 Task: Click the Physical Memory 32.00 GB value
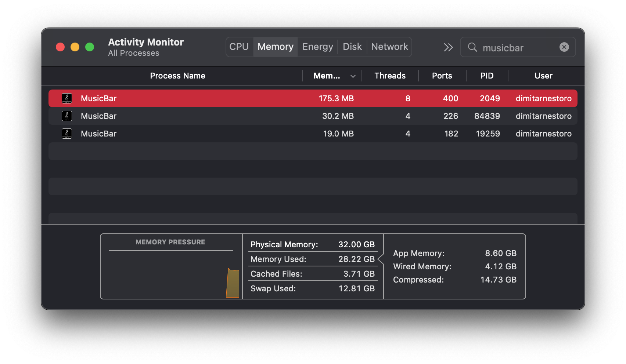(356, 244)
